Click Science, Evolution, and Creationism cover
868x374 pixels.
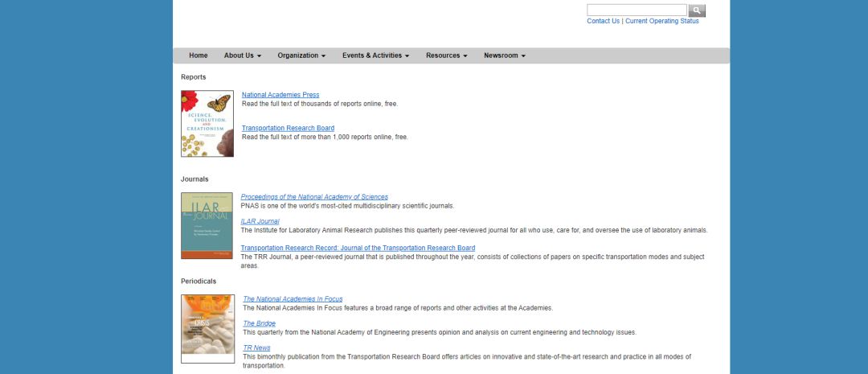[x=207, y=124]
